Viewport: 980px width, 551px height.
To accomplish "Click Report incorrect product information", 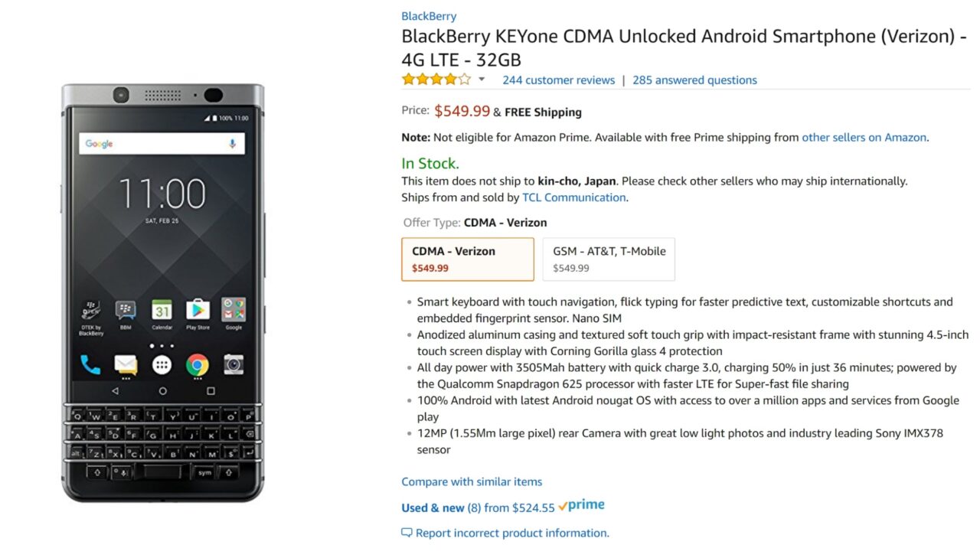I will (512, 533).
